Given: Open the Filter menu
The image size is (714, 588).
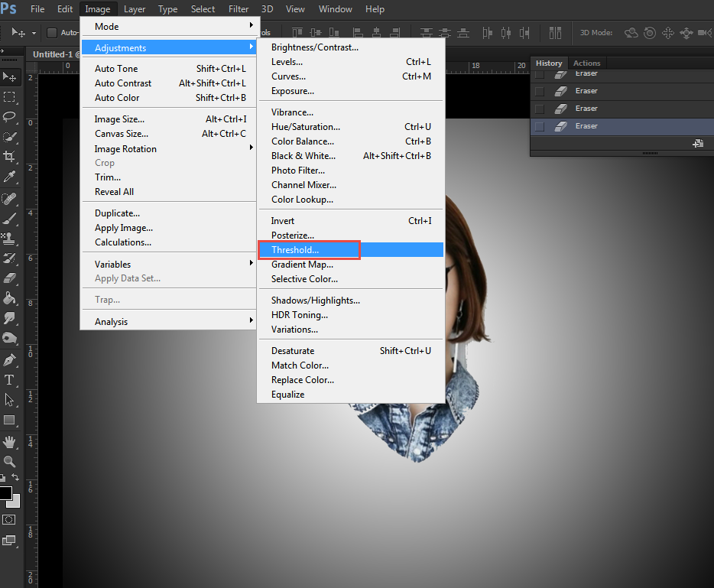Looking at the screenshot, I should 239,9.
